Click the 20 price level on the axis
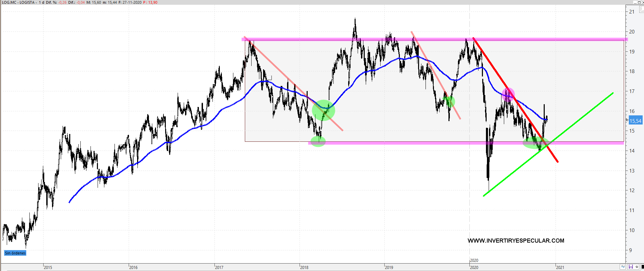The height and width of the screenshot is (271, 644). (x=632, y=32)
